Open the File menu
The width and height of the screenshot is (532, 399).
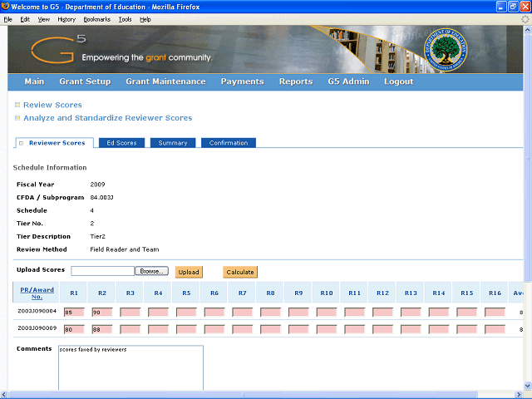[x=7, y=19]
